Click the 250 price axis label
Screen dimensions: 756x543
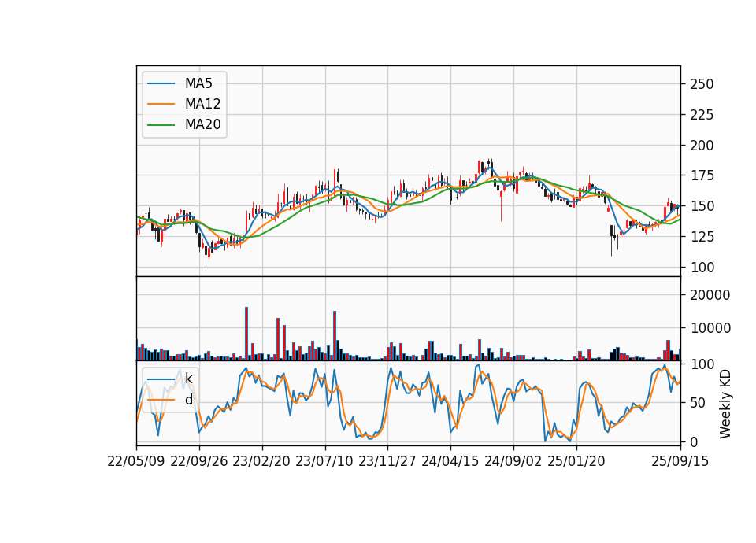[702, 84]
